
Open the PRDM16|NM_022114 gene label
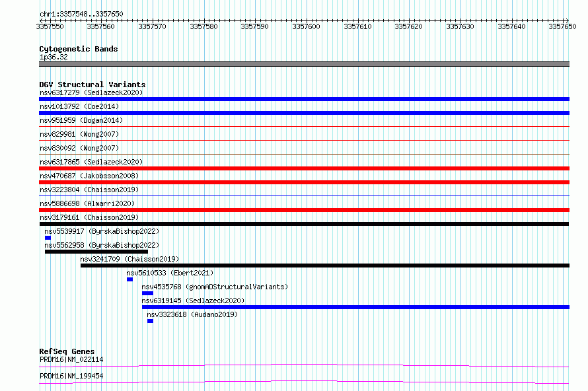click(x=71, y=359)
